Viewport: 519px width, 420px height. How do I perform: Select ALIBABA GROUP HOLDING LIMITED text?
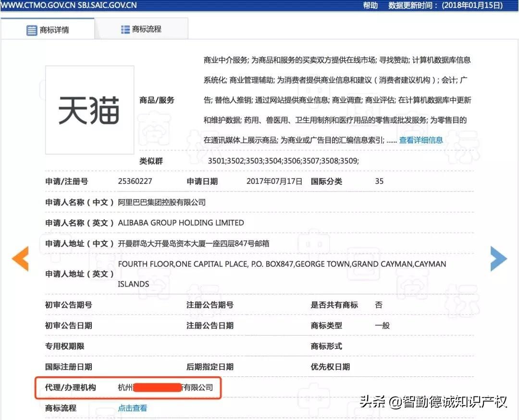[x=181, y=223]
